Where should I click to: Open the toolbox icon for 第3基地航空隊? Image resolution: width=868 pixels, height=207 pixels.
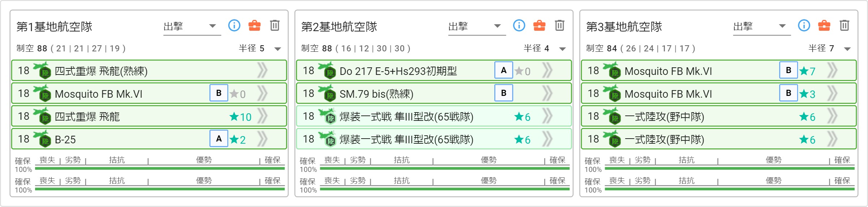(824, 26)
